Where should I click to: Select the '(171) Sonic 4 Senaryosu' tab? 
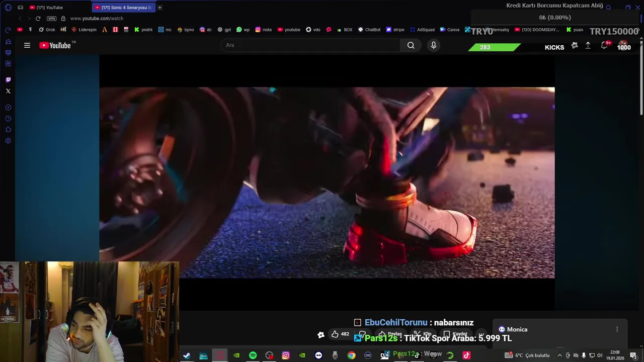[x=123, y=8]
